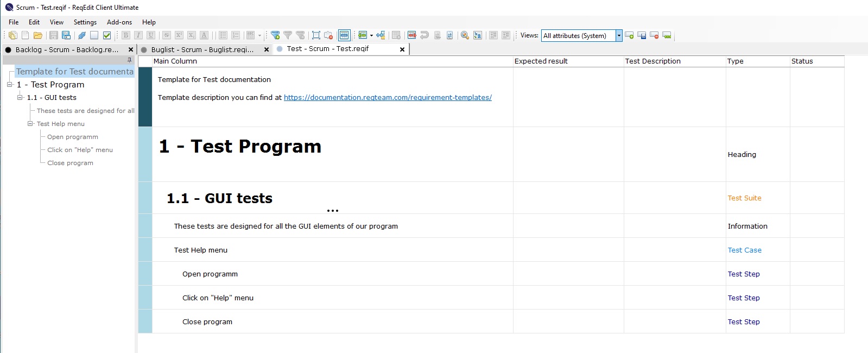Select 'Close program' in the tree
This screenshot has width=868, height=353.
pos(70,163)
